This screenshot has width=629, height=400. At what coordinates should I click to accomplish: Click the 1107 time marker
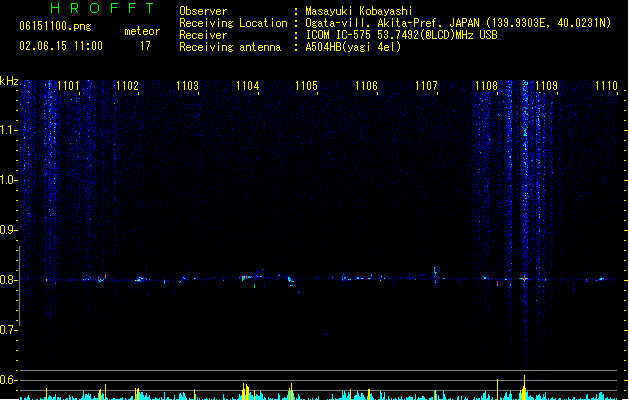tap(426, 86)
